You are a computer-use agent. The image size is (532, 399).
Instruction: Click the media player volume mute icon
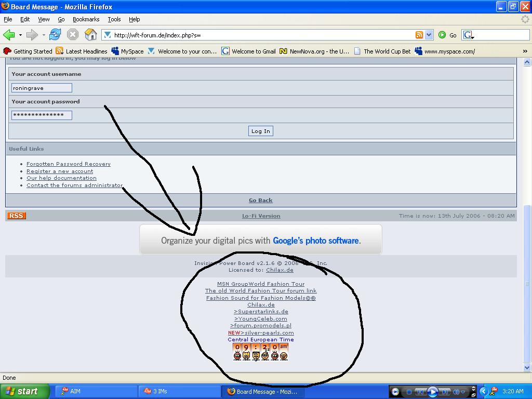tap(457, 392)
